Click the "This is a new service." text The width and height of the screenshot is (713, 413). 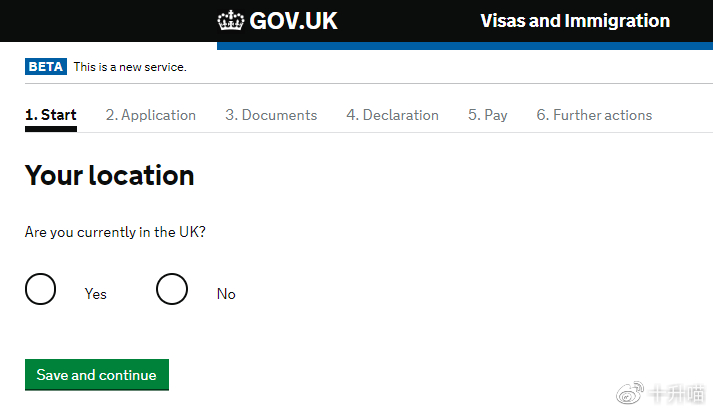130,67
